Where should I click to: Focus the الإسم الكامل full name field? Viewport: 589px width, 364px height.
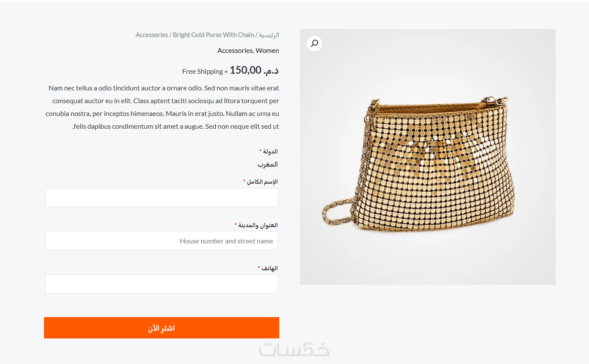[x=162, y=198]
